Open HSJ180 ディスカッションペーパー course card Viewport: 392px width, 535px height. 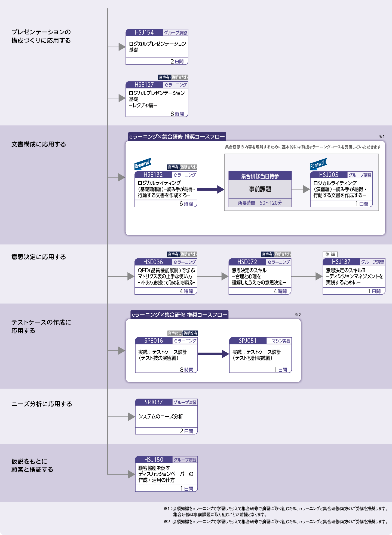point(166,474)
